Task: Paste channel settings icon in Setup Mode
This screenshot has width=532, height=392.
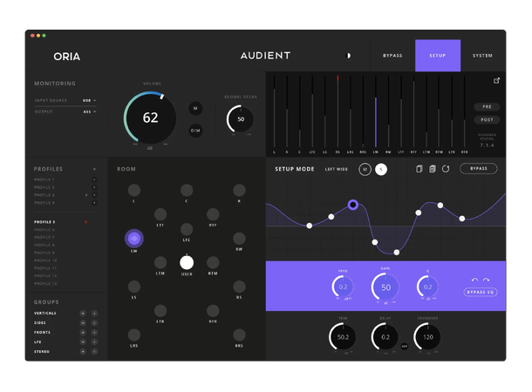Action: [x=433, y=169]
